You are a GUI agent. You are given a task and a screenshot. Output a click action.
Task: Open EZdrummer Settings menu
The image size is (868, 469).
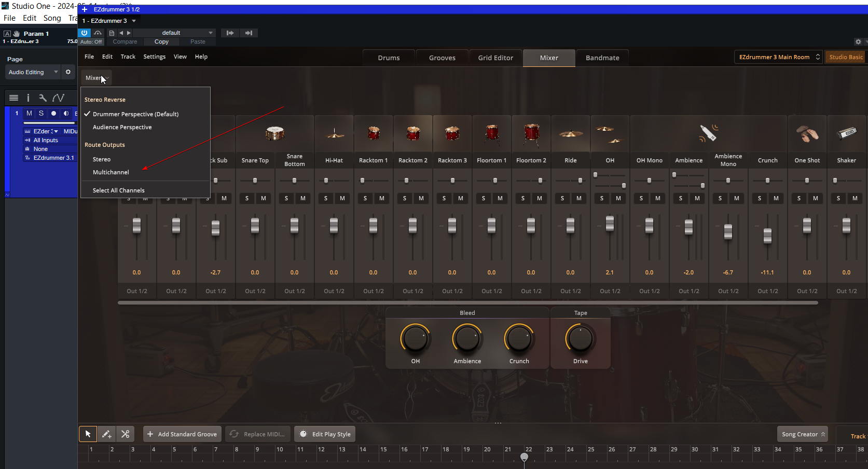[x=155, y=57]
